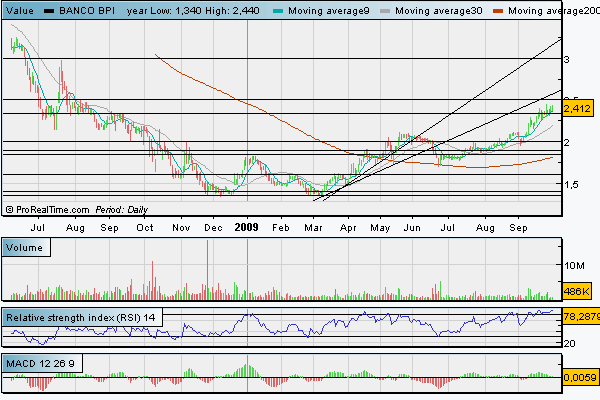Click the RSI value tag '78,2879'

[581, 317]
